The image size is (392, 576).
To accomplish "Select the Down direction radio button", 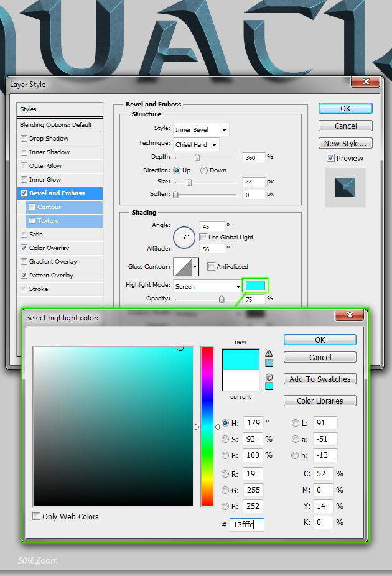I will [x=203, y=170].
